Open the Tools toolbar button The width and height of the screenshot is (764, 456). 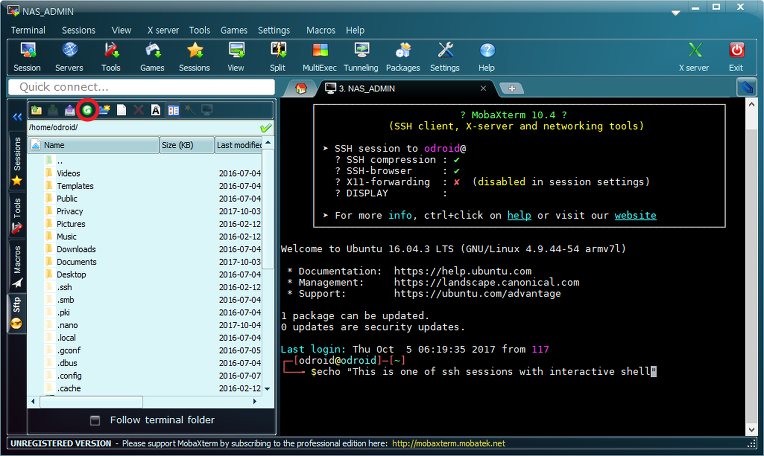click(111, 57)
